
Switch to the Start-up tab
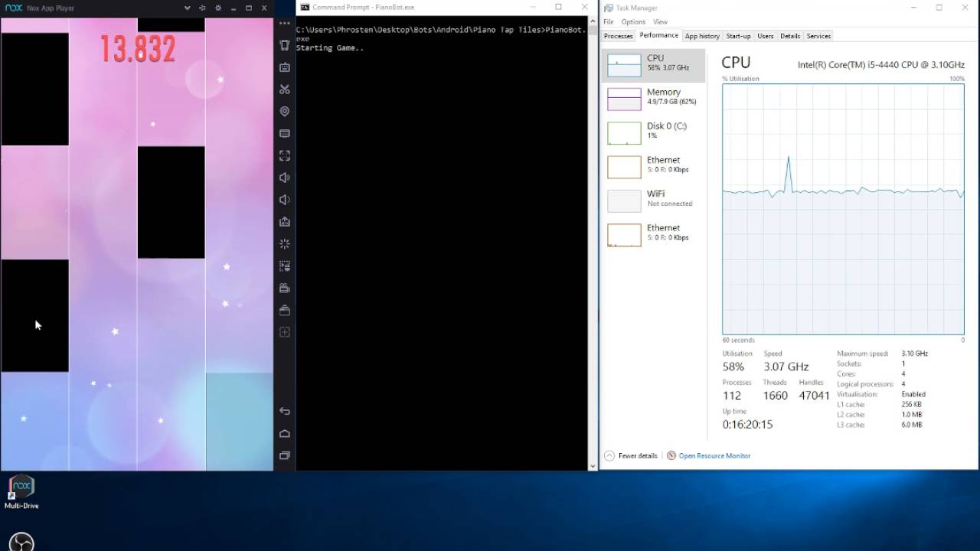(738, 36)
